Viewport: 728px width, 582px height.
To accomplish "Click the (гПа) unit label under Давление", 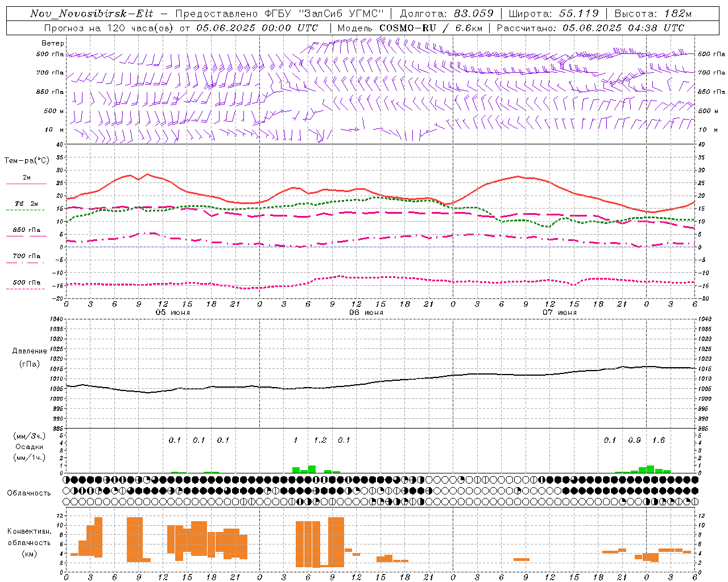I will pyautogui.click(x=30, y=364).
